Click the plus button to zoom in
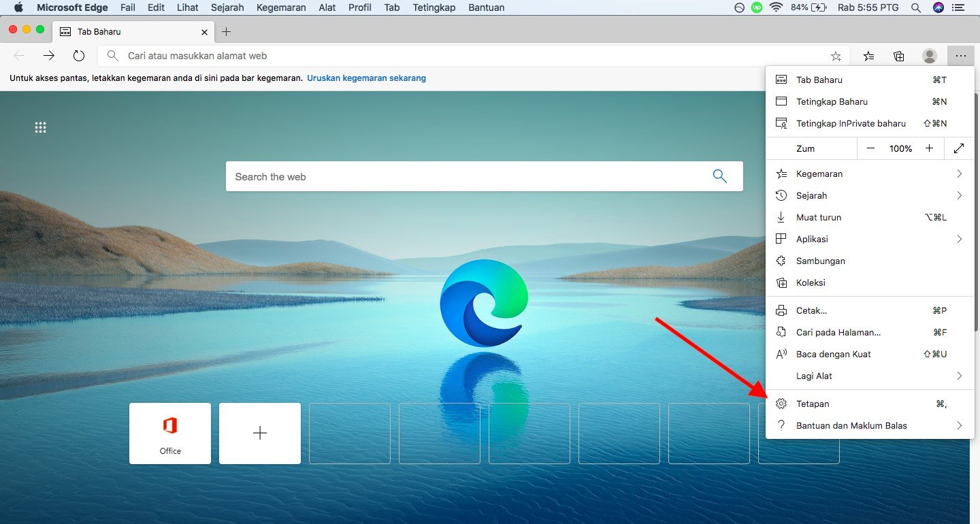Image resolution: width=980 pixels, height=524 pixels. pyautogui.click(x=929, y=148)
